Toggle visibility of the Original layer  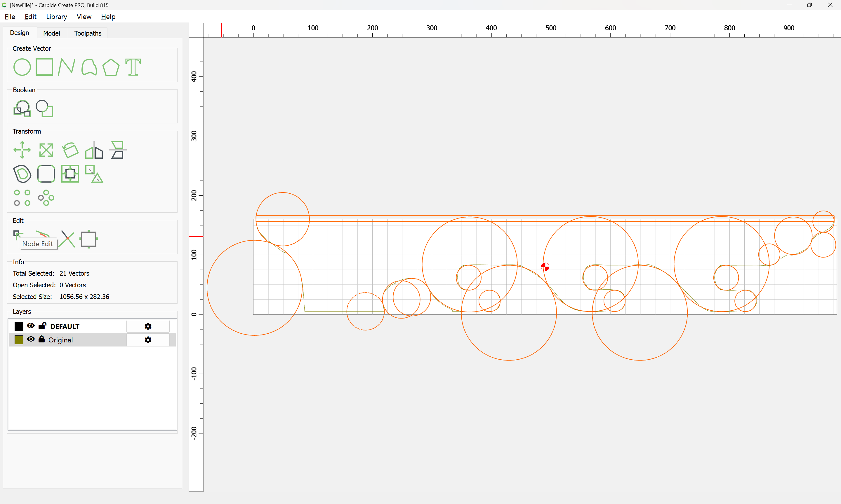[31, 339]
